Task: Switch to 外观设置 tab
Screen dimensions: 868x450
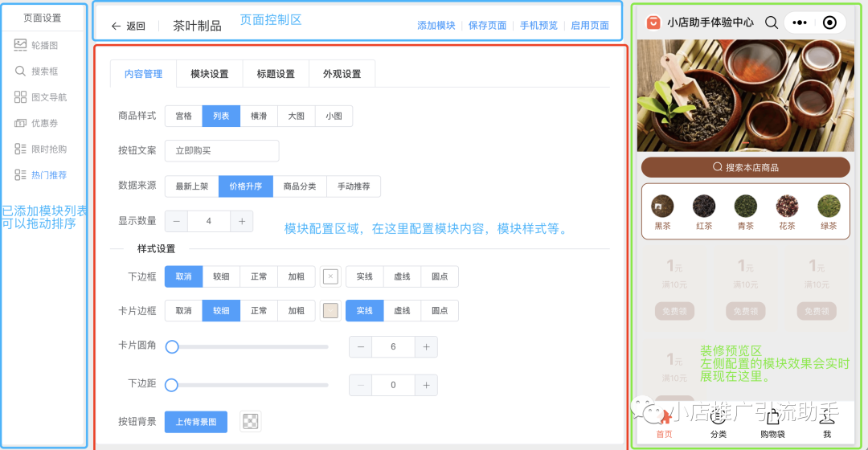Action: tap(342, 74)
